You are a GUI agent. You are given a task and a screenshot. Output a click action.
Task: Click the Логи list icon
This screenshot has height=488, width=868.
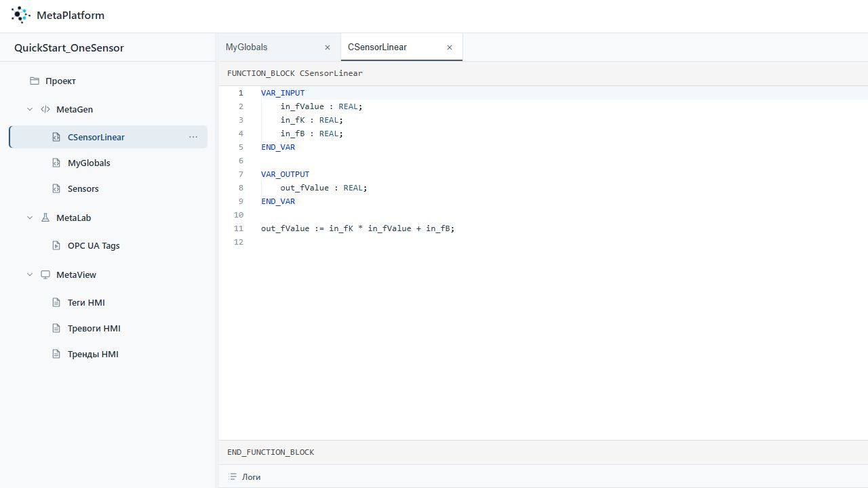click(233, 476)
